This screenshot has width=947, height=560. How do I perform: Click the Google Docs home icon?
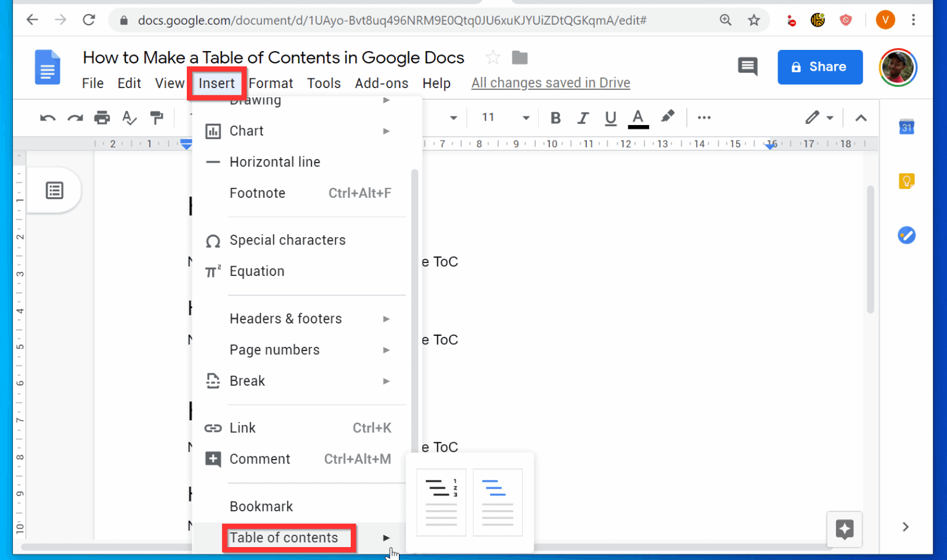point(47,67)
